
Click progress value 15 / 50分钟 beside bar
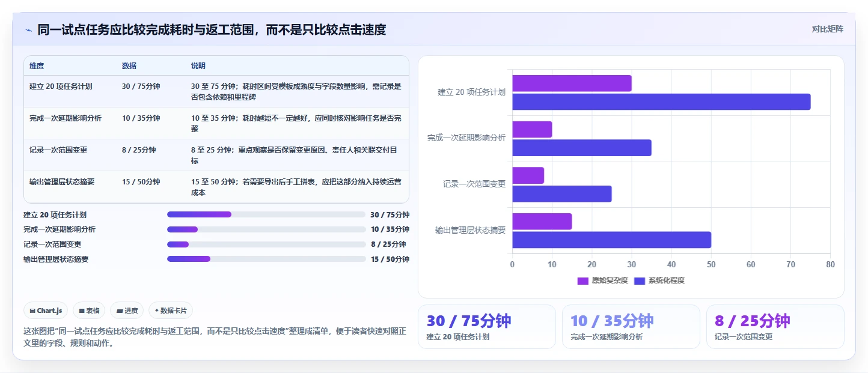390,259
